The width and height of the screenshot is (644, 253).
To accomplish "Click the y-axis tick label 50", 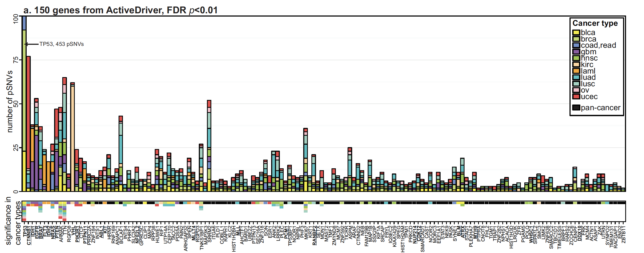I will click(16, 104).
